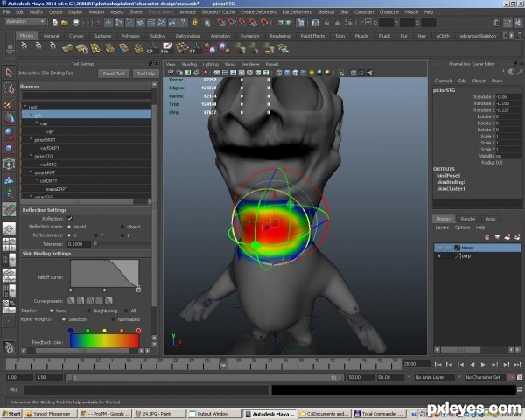Viewport: 525px width, 420px height.
Task: Select World reflection space radio
Action: tap(69, 227)
